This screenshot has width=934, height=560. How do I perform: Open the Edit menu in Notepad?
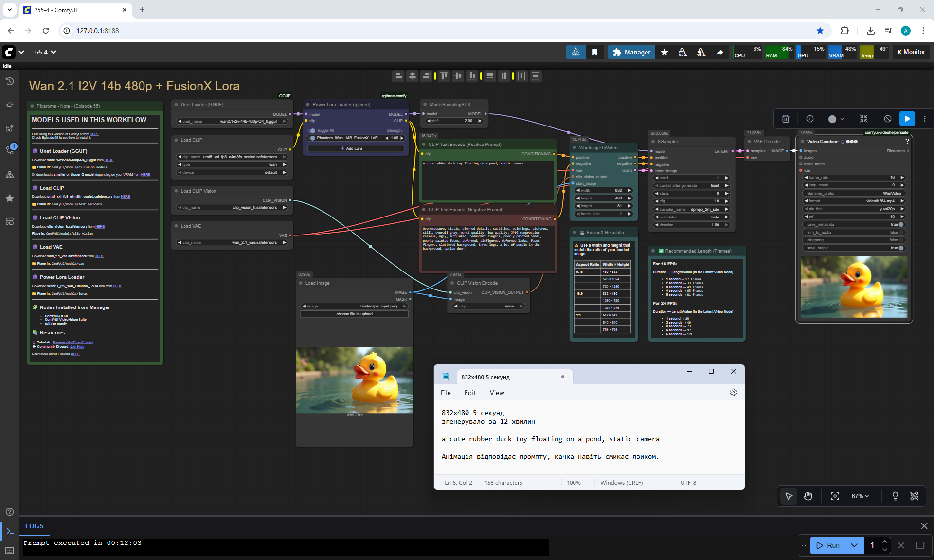point(470,393)
